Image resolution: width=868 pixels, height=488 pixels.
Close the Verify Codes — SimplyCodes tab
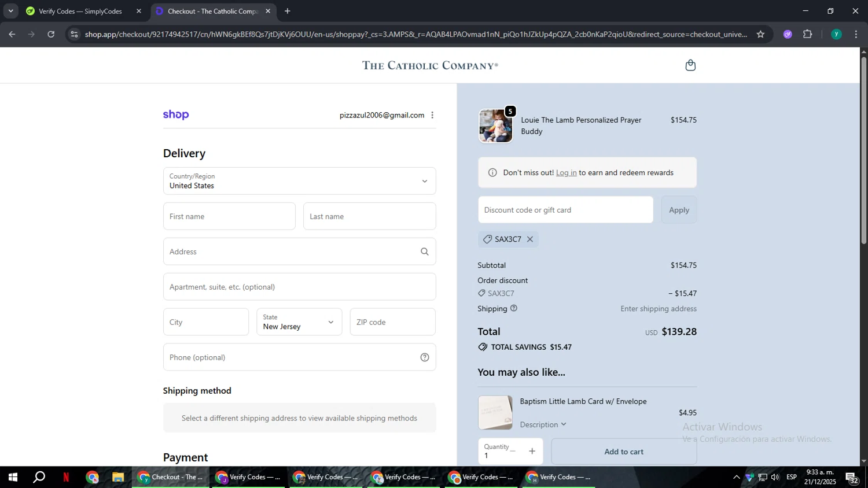coord(139,11)
